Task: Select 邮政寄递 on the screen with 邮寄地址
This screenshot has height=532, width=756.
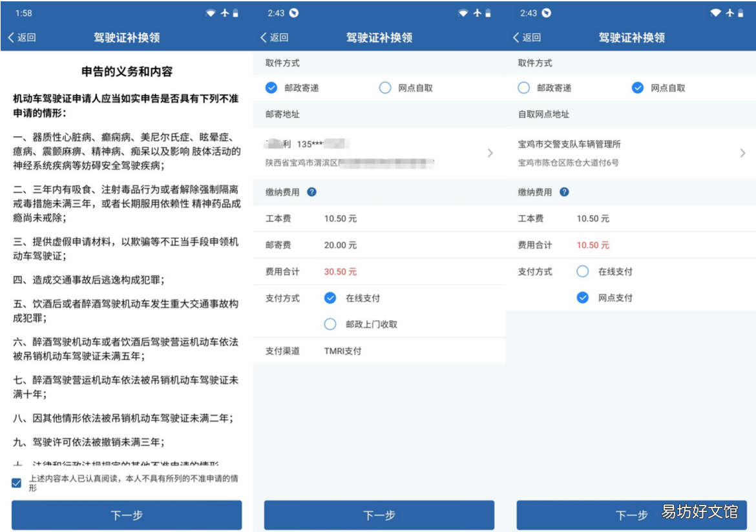Action: (271, 88)
